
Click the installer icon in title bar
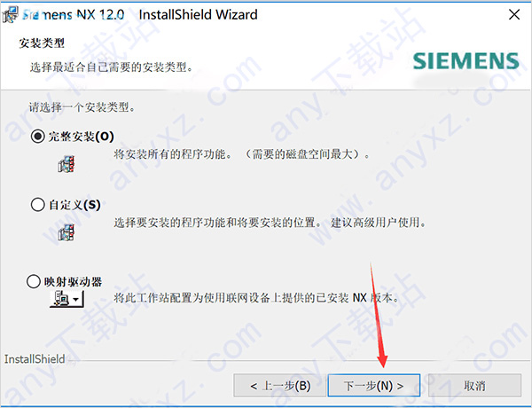click(10, 14)
